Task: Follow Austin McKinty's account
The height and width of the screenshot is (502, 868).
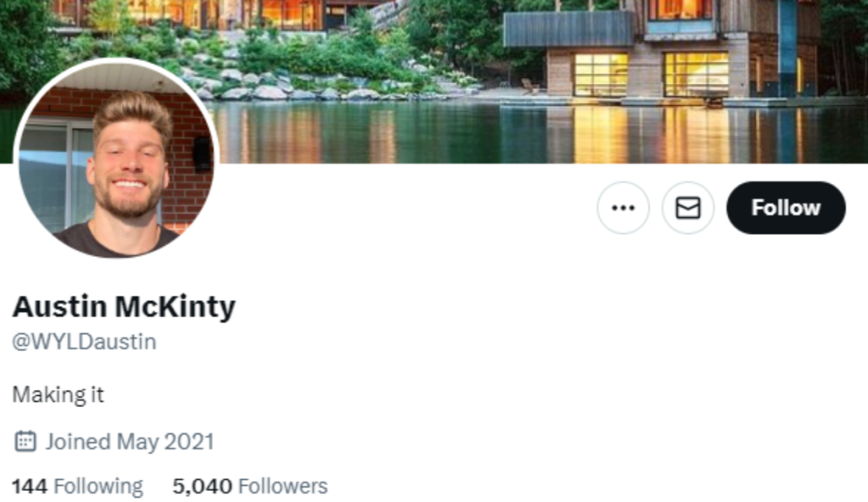Action: (786, 208)
